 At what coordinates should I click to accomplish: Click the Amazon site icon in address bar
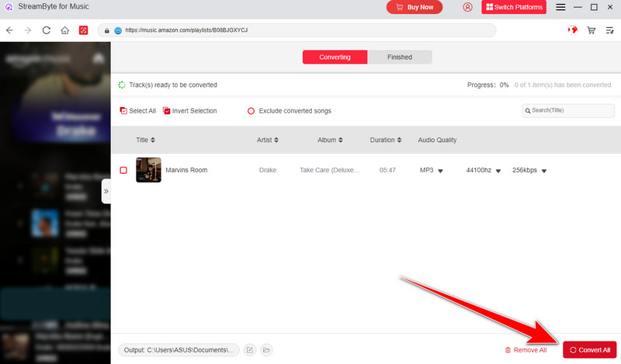[x=118, y=30]
